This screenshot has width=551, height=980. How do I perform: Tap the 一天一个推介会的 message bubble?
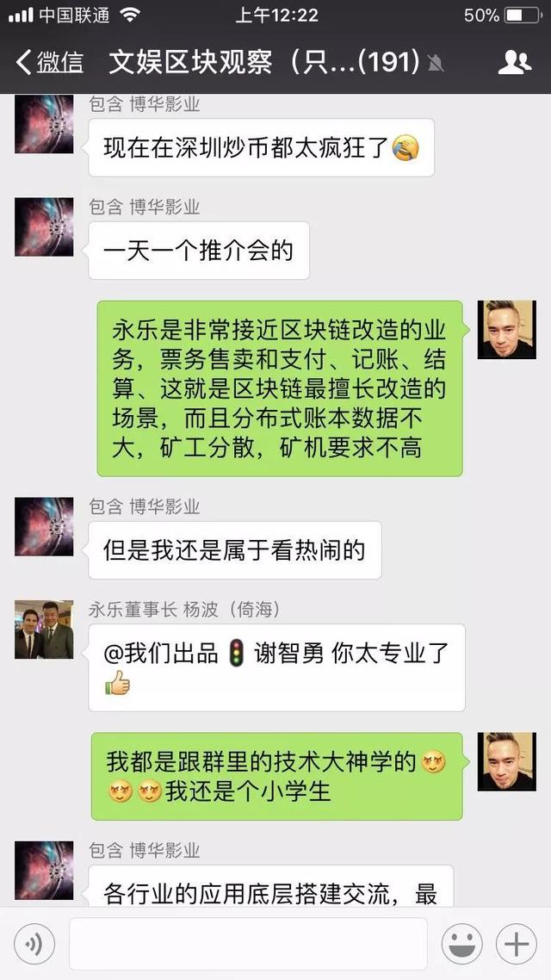199,251
